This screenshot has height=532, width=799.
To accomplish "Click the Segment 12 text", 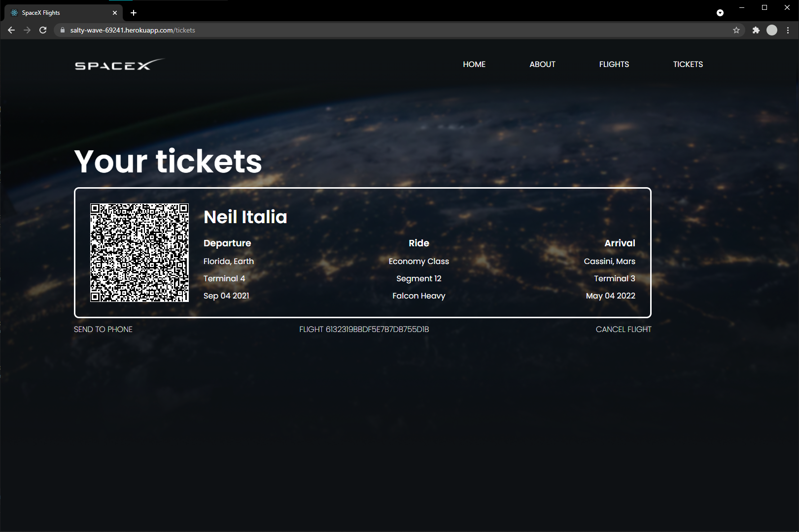I will pyautogui.click(x=419, y=279).
